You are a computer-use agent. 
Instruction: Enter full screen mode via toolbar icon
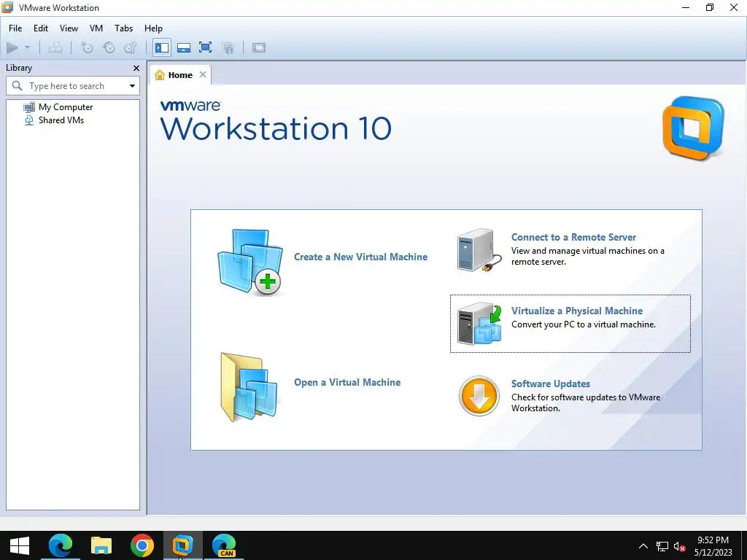tap(205, 47)
